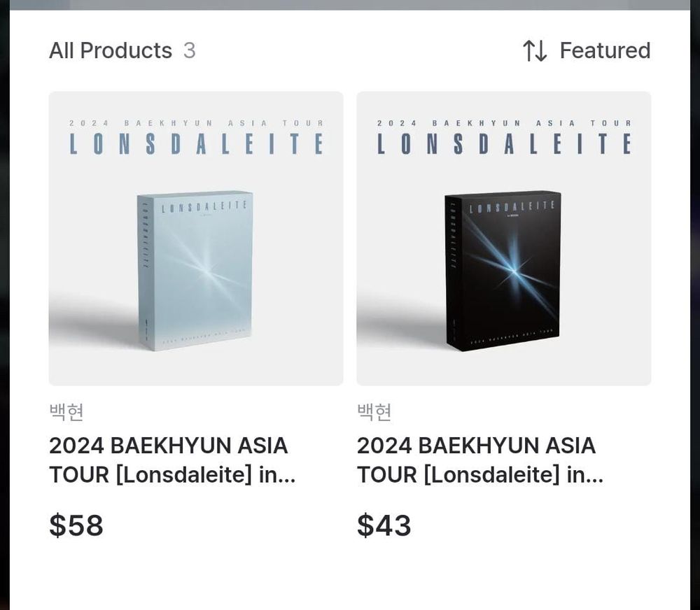Select the 백현 artist label on left product

tap(66, 411)
